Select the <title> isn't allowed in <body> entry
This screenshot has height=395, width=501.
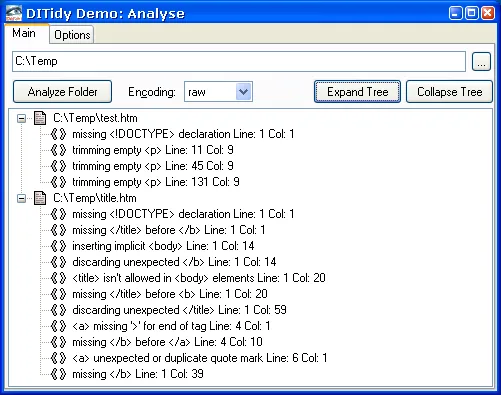tap(199, 278)
